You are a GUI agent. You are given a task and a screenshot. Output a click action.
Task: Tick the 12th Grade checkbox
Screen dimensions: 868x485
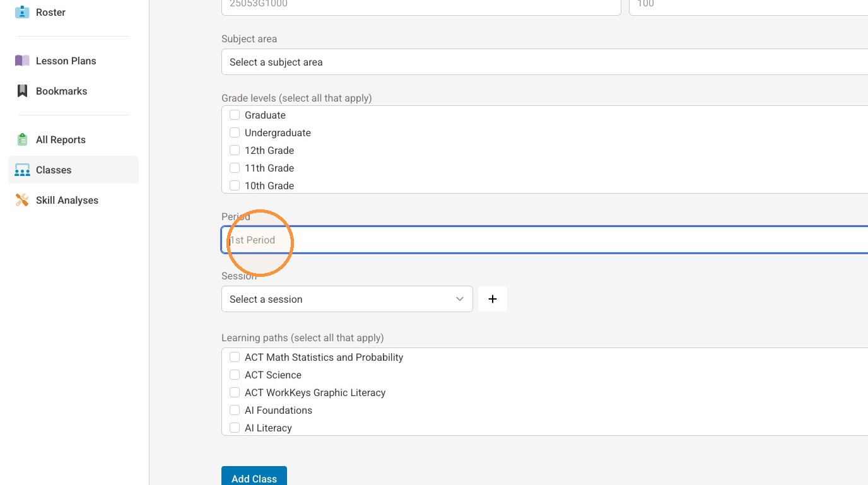tap(235, 150)
